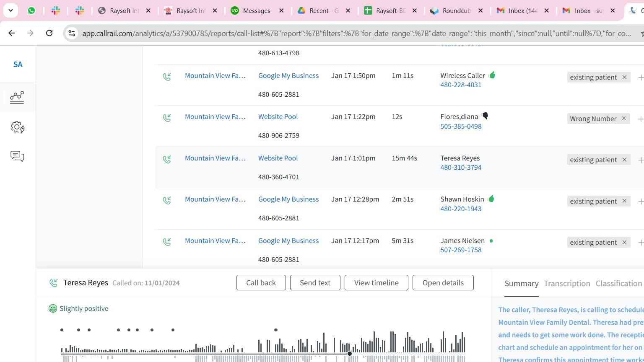Open phone number 507-269-1758
Viewport: 644px width, 362px height.
coord(461,250)
